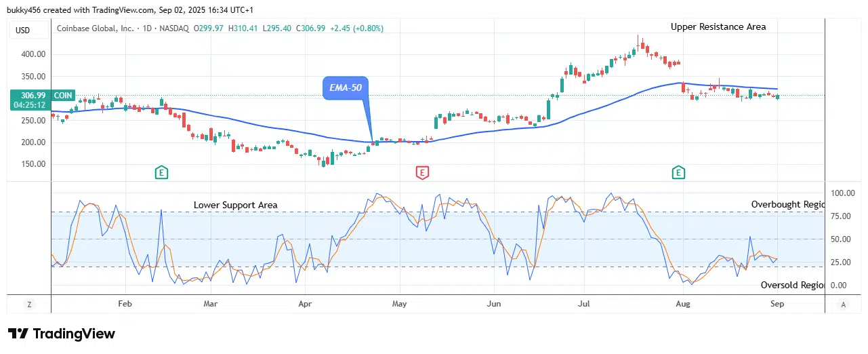Click the August earnings E marker
868x354 pixels.
(x=678, y=173)
